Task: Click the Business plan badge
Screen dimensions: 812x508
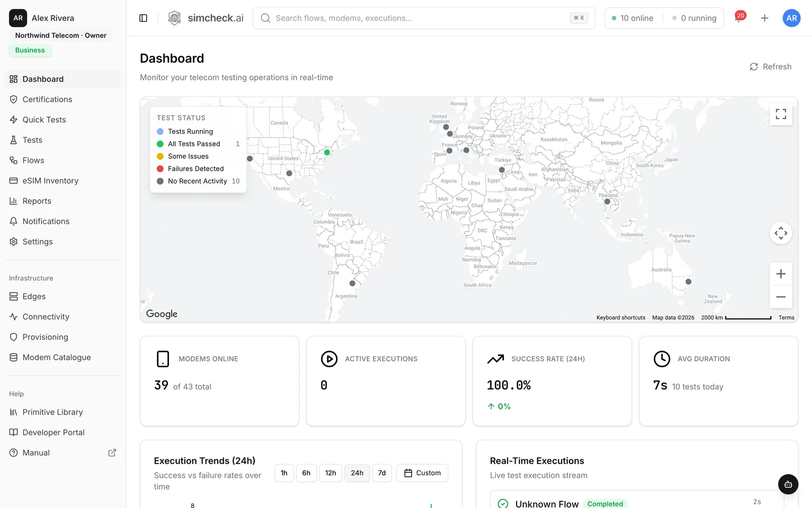Action: click(x=30, y=50)
